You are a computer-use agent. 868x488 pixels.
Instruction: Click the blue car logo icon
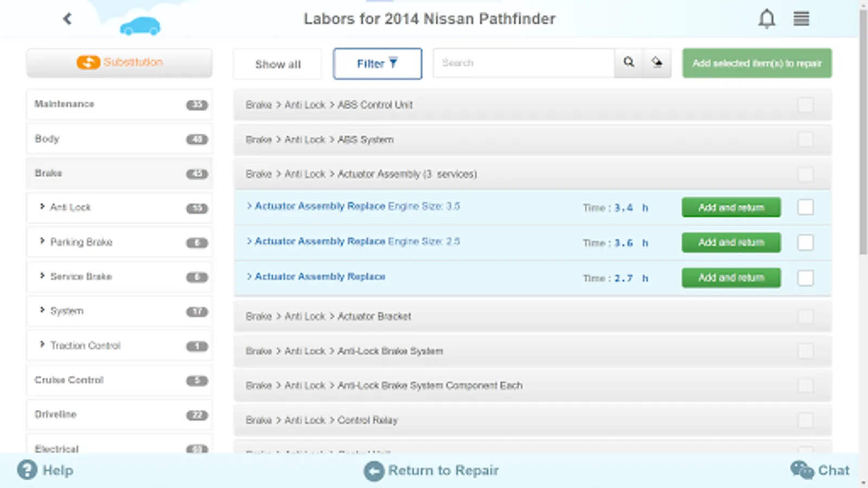[140, 26]
